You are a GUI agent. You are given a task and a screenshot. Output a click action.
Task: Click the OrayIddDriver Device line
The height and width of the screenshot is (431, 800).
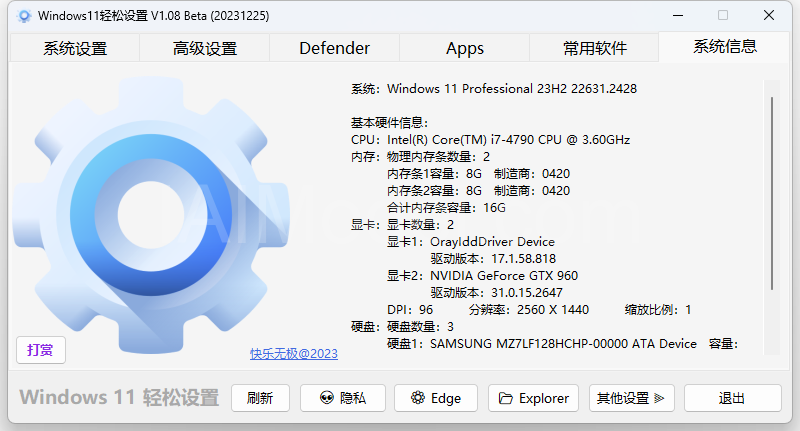[470, 242]
